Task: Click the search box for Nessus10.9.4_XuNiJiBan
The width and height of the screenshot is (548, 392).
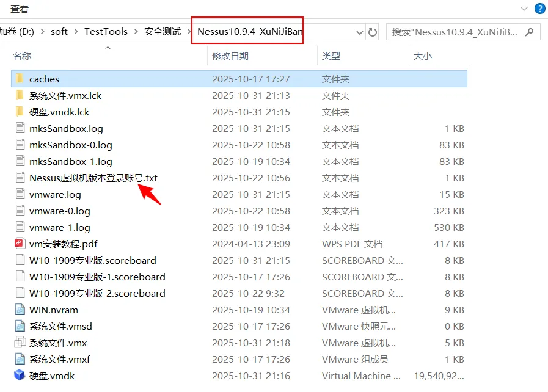Action: 455,32
